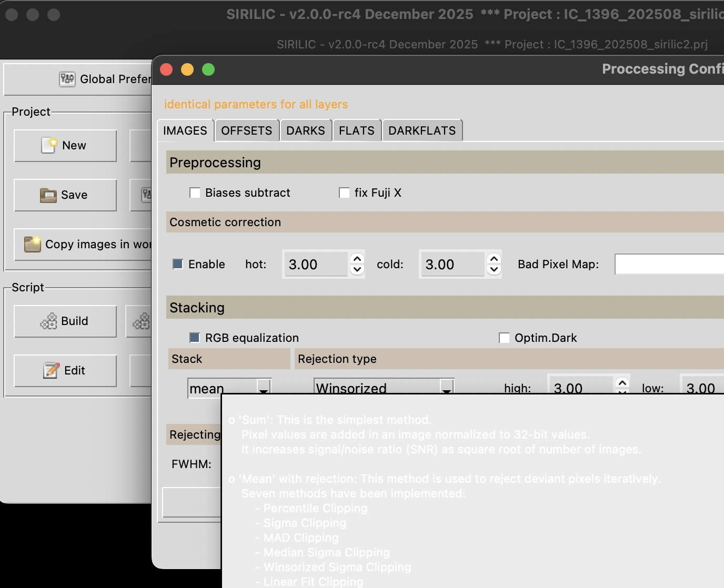Click the Build script gears icon
724x588 pixels.
pyautogui.click(x=49, y=321)
